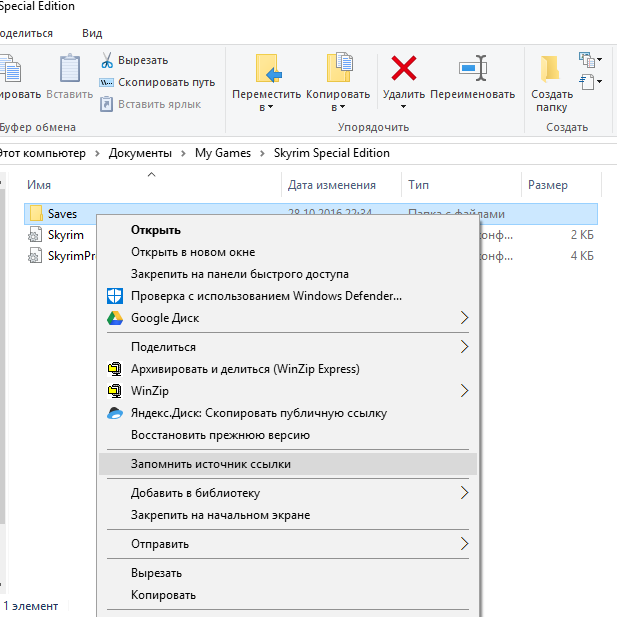The height and width of the screenshot is (619, 624).
Task: Click the Windows Defender shield icon
Action: [115, 296]
